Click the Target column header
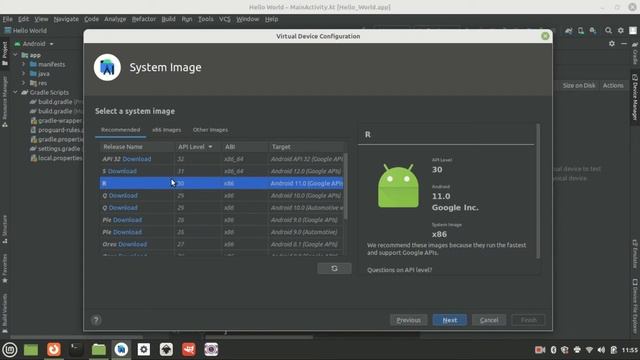This screenshot has height=360, width=640. [306, 147]
